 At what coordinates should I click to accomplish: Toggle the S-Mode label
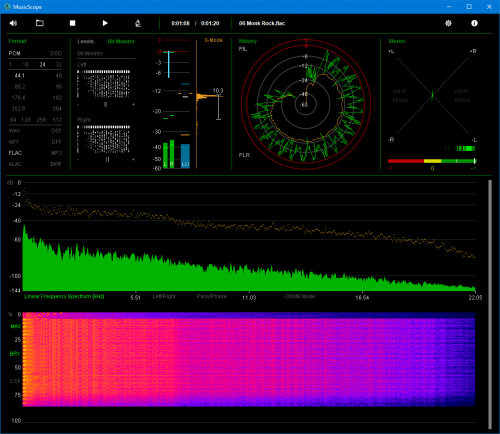coord(213,40)
